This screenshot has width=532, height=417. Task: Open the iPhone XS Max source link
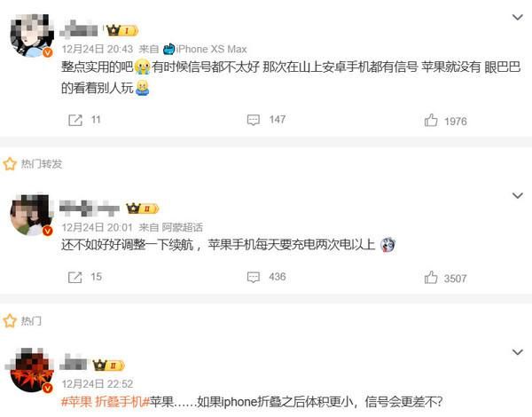(x=205, y=49)
